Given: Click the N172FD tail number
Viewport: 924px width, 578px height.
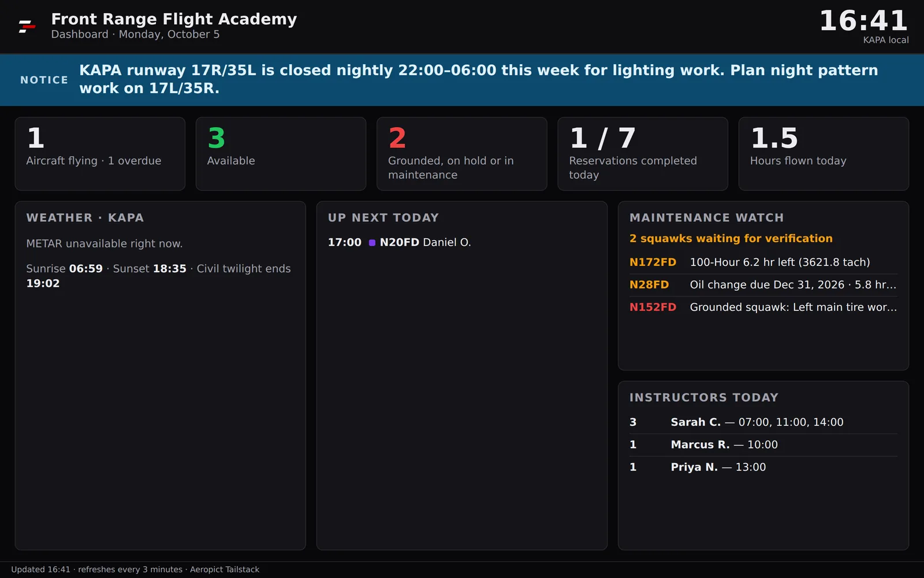Looking at the screenshot, I should coord(653,262).
